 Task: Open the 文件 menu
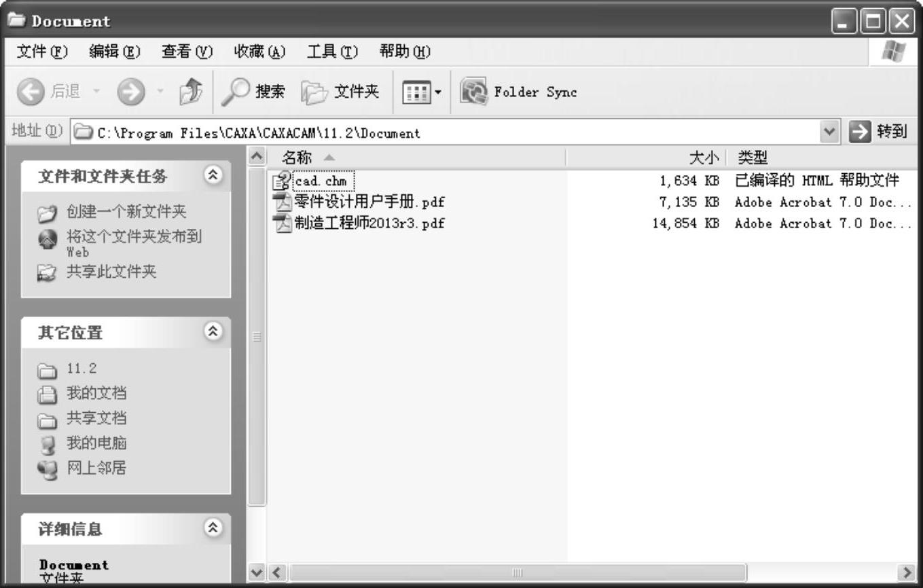point(42,52)
